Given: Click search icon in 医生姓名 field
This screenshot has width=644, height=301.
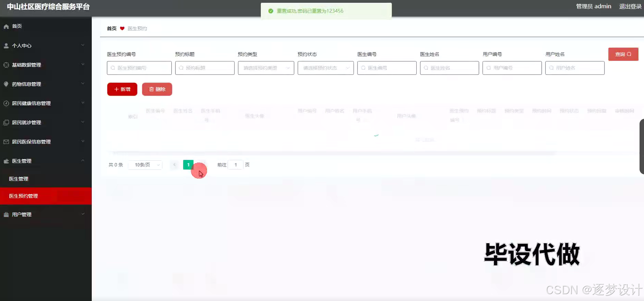Looking at the screenshot, I should [x=426, y=68].
